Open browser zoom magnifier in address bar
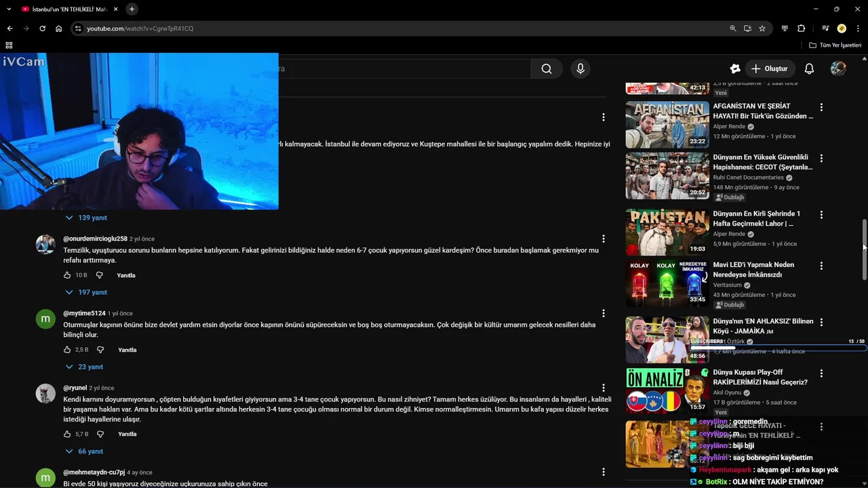Image resolution: width=868 pixels, height=488 pixels. 732,28
